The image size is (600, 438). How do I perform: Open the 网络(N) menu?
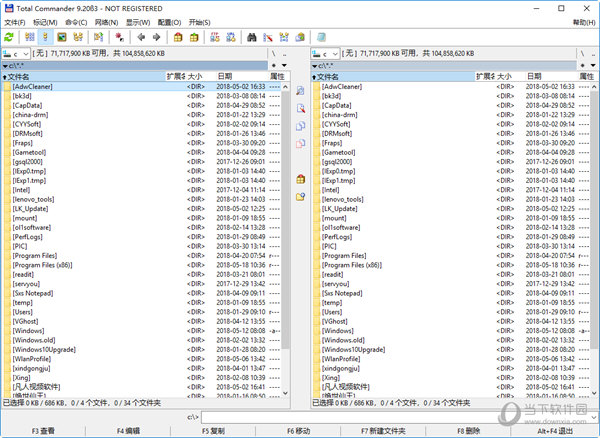click(x=106, y=23)
